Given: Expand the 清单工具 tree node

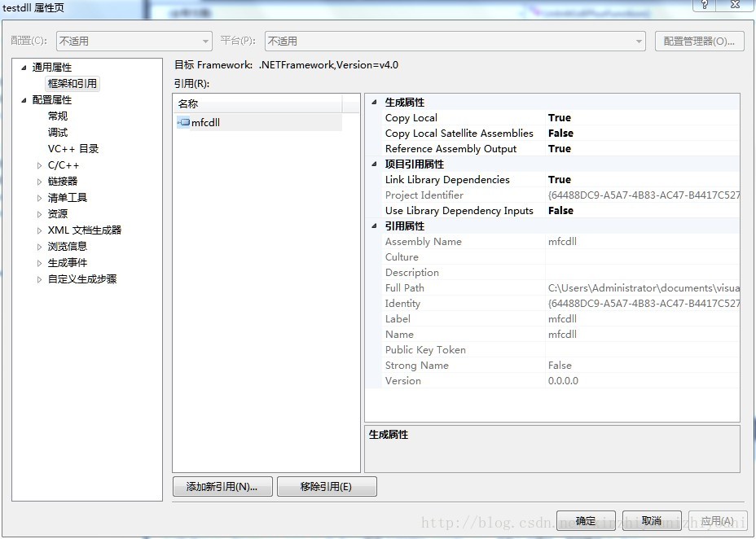Looking at the screenshot, I should [x=40, y=198].
